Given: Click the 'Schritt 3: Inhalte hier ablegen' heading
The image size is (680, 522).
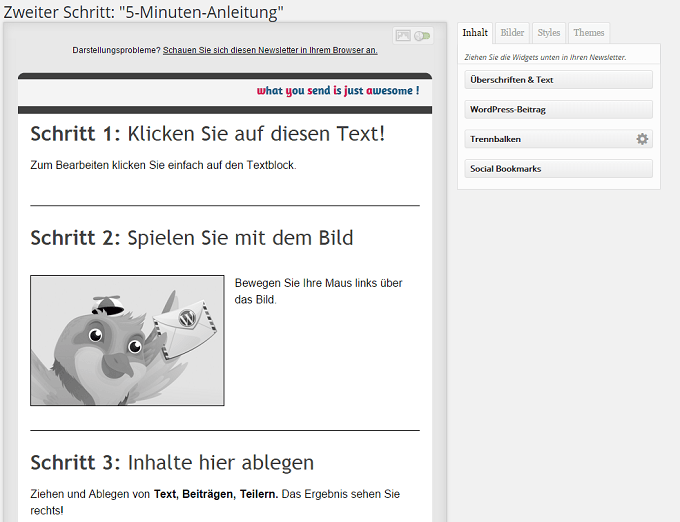Looking at the screenshot, I should pyautogui.click(x=172, y=463).
